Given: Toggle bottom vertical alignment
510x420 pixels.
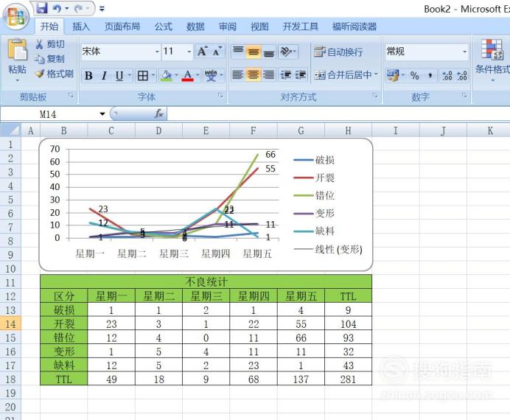Looking at the screenshot, I should tap(269, 52).
